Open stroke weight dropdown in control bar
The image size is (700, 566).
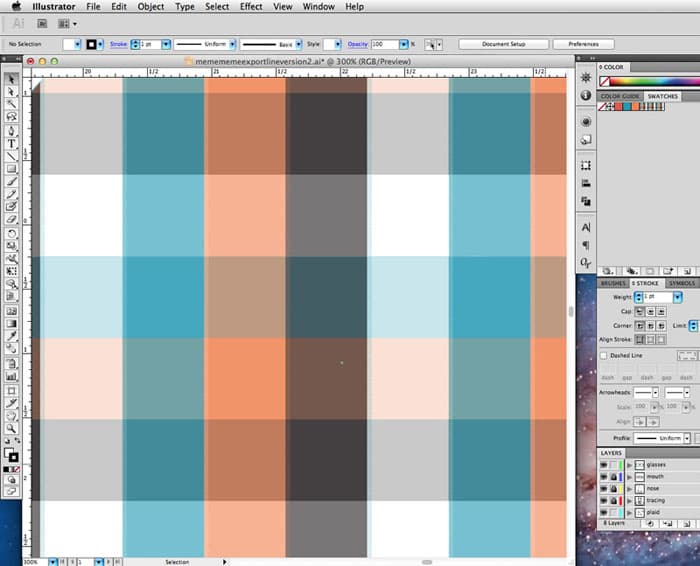[166, 44]
